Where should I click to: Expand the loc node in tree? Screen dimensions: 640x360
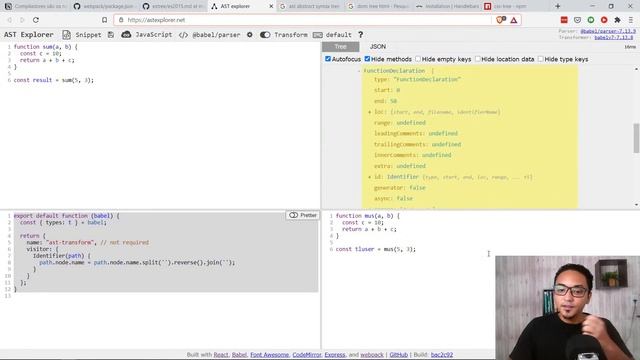370,112
